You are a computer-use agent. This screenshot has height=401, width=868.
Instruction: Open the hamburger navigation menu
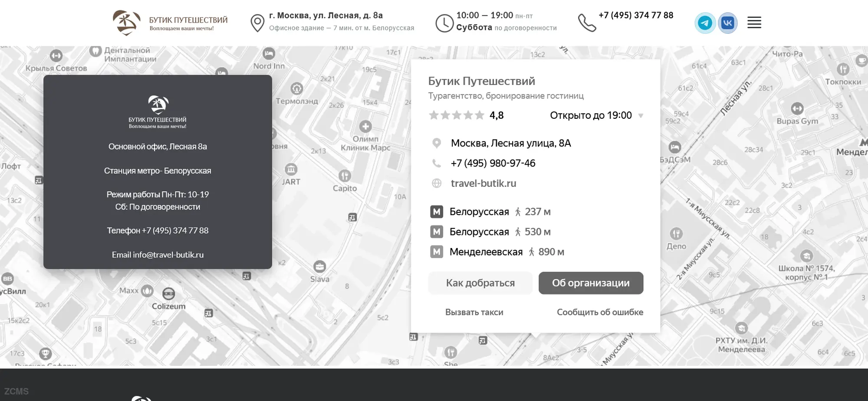[754, 23]
